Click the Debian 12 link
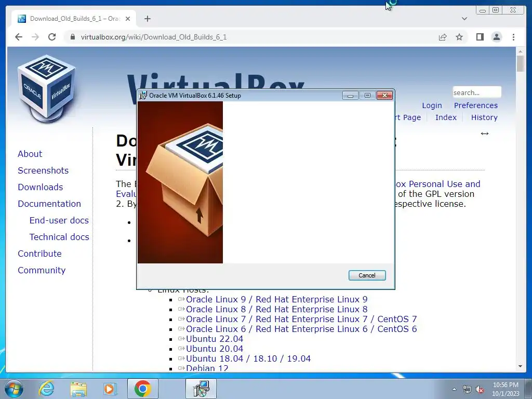Viewport: 532px width, 399px height. tap(207, 368)
